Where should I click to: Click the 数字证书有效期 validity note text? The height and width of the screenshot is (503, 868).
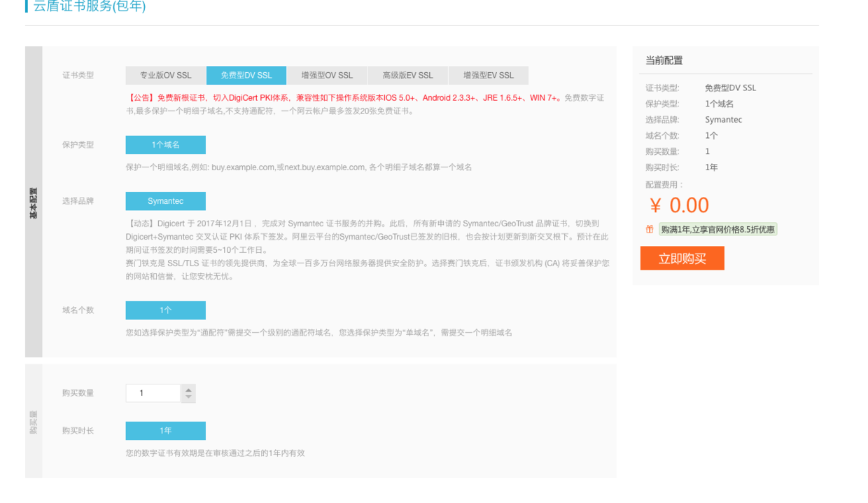click(216, 453)
